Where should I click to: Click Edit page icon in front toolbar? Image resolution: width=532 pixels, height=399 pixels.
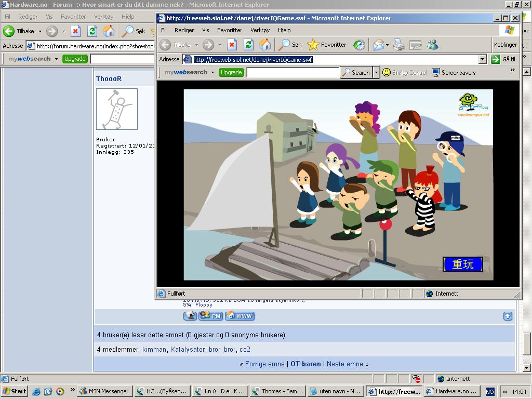415,45
